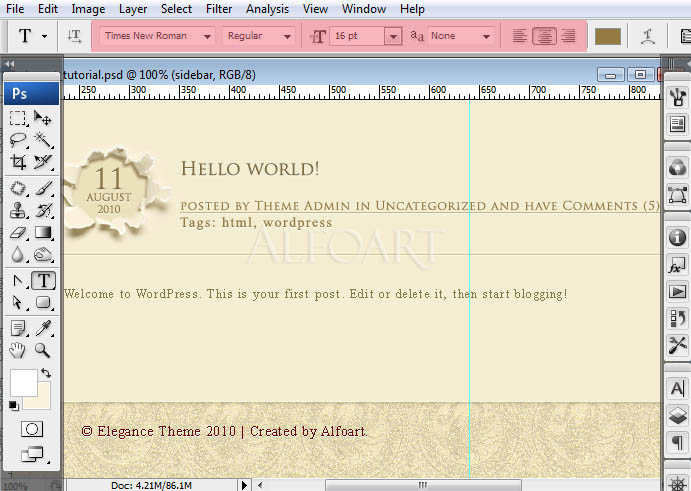The image size is (691, 491).
Task: Open the Regular font style dropdown
Action: (x=287, y=37)
